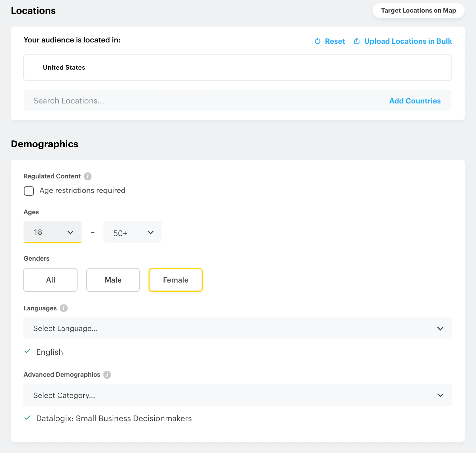Click the Languages info icon
476x453 pixels.
(64, 308)
